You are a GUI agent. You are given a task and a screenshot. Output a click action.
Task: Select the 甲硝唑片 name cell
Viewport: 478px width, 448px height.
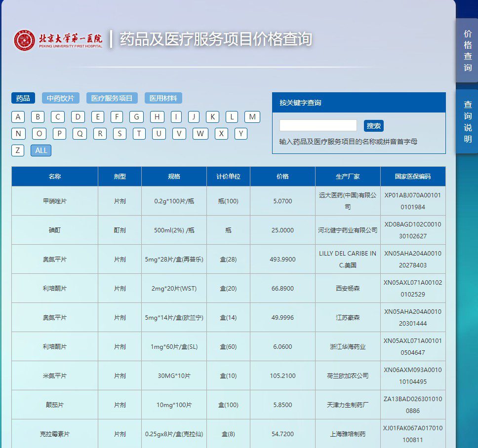pos(55,201)
